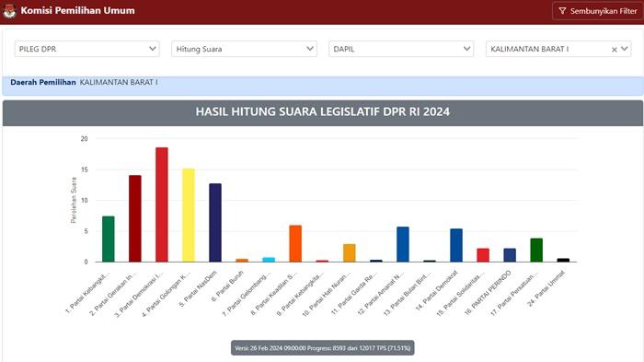Click the '12. Partai Amanat N...' axis label
Image resolution: width=644 pixels, height=362 pixels.
(x=381, y=293)
